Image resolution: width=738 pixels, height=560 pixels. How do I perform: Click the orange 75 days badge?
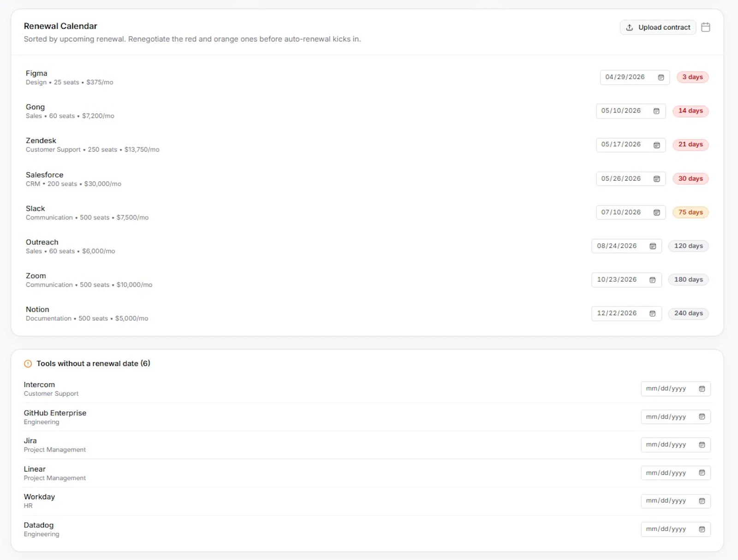(x=690, y=212)
